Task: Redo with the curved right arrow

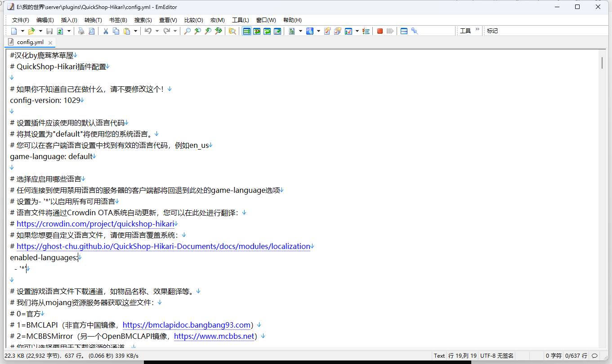Action: pos(166,31)
